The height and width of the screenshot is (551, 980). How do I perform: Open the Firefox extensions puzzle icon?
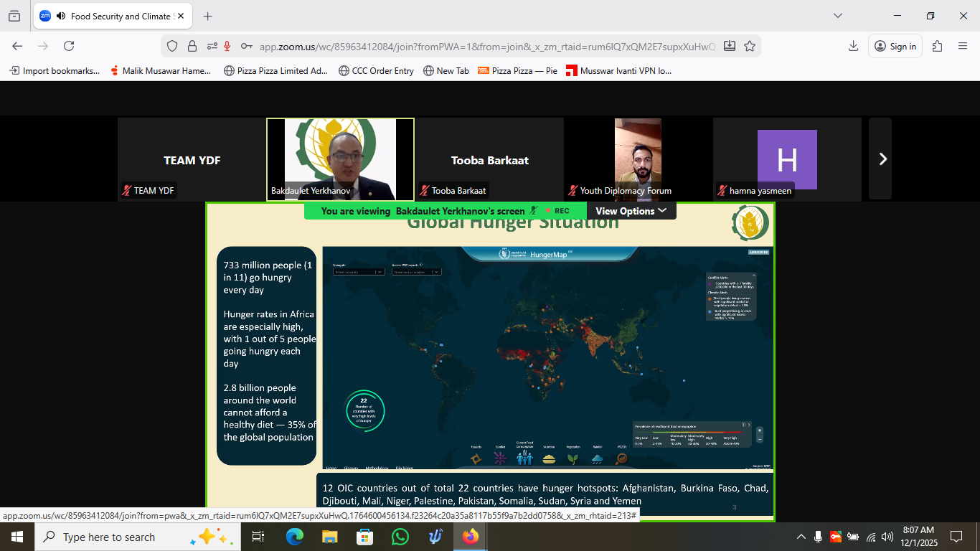point(937,46)
